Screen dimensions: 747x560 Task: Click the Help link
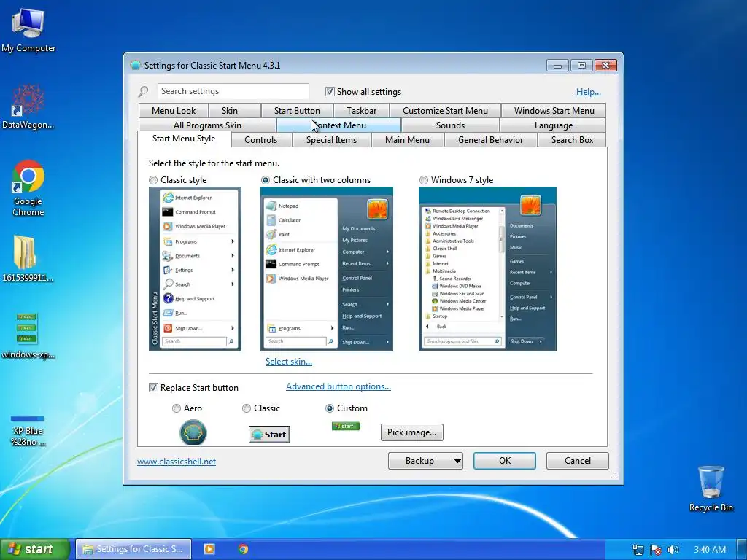click(x=589, y=92)
